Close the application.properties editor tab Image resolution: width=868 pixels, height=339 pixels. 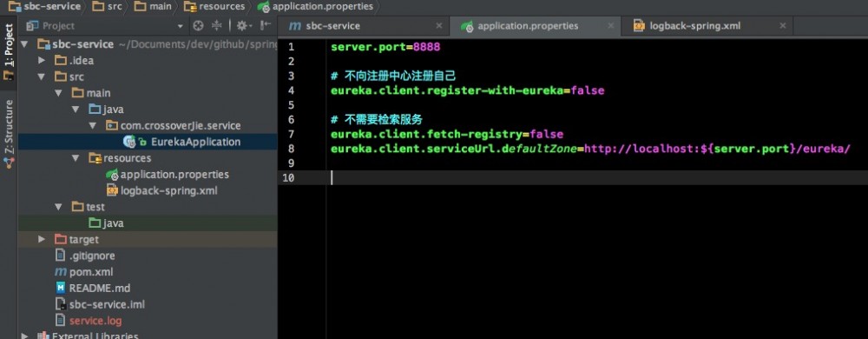tap(610, 25)
